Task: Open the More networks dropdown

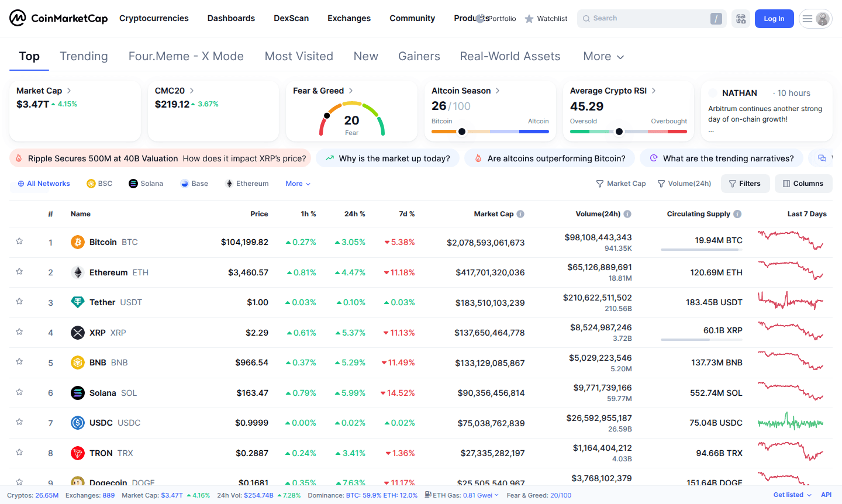Action: point(297,183)
